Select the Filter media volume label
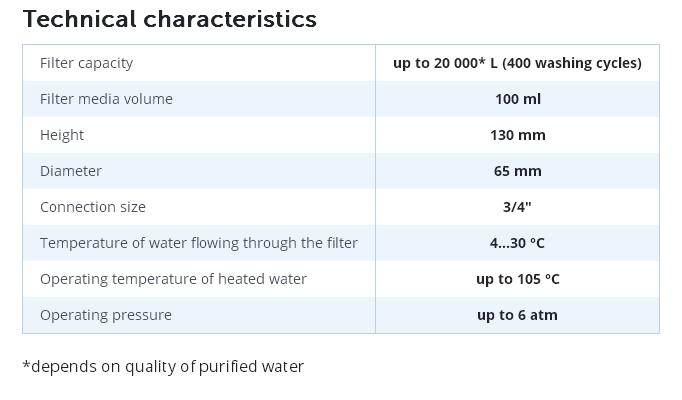682x400 pixels. click(106, 99)
